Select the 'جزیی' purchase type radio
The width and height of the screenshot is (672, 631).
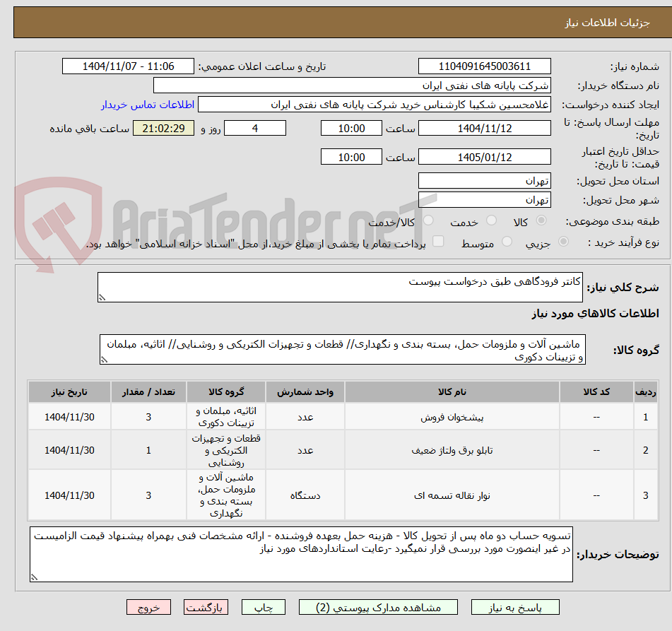pyautogui.click(x=563, y=242)
